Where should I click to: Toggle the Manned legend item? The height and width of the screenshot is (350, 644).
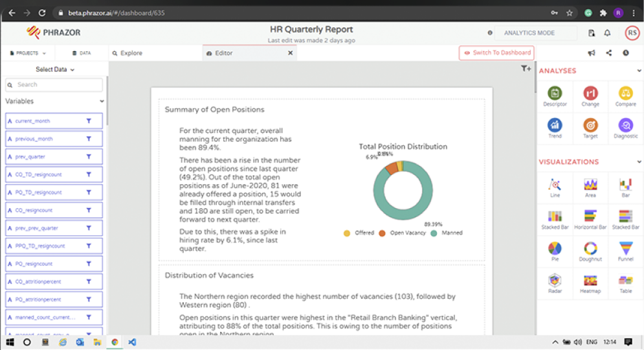[447, 233]
